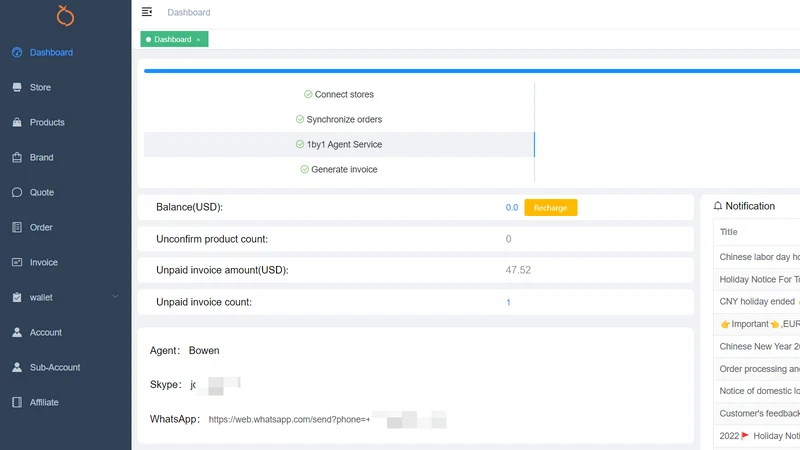Open Chinese labor day notification
Screen dimensions: 800x450
point(757,257)
